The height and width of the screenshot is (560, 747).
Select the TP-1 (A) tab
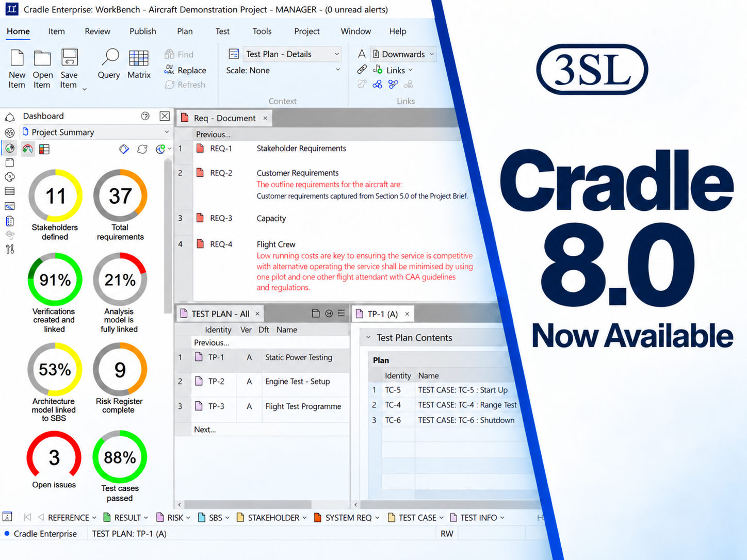click(x=382, y=314)
